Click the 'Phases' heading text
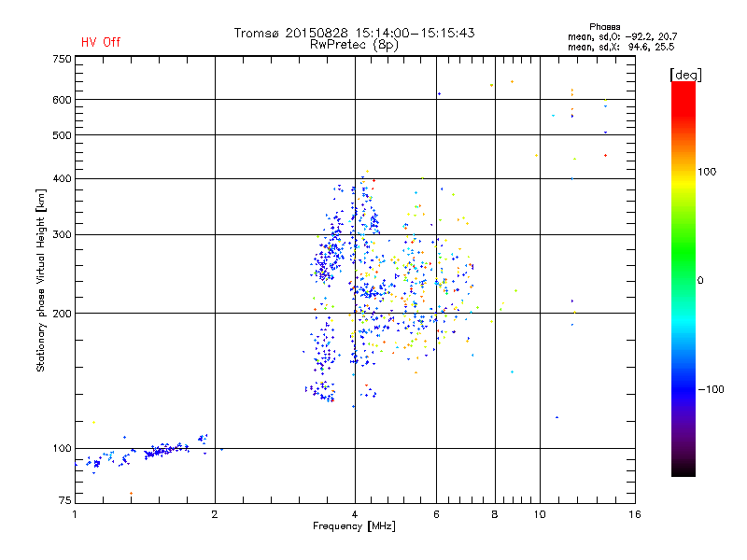747x560 pixels. point(604,27)
